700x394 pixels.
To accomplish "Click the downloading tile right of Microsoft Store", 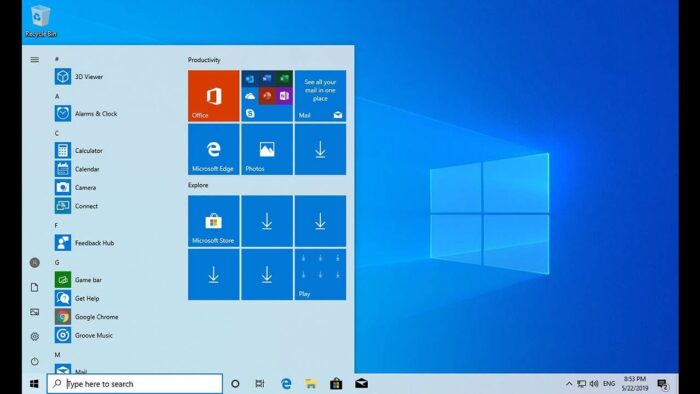I will click(x=267, y=221).
